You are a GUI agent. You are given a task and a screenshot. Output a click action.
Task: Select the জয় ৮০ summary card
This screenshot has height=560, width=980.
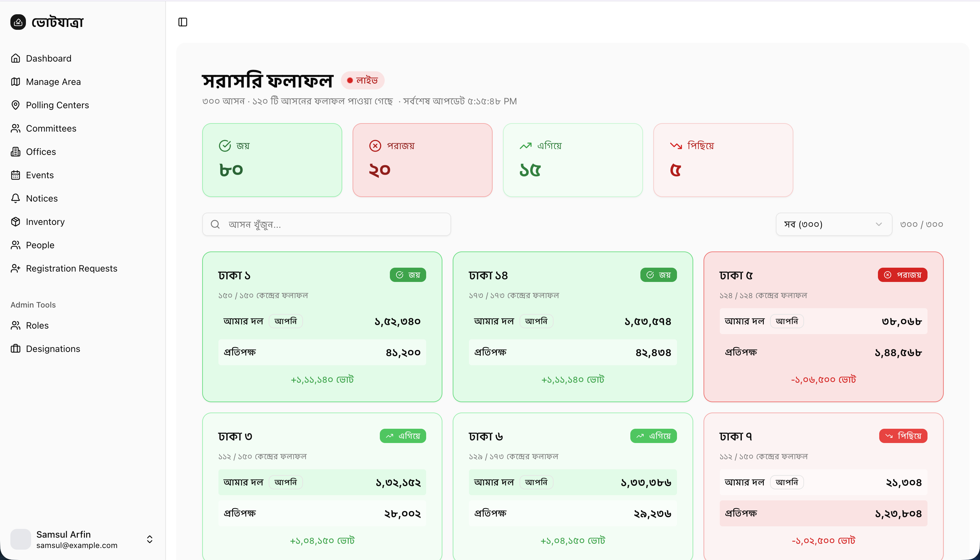tap(272, 160)
